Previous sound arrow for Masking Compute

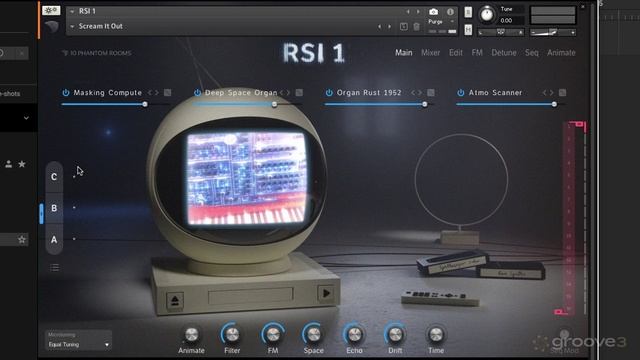click(150, 93)
